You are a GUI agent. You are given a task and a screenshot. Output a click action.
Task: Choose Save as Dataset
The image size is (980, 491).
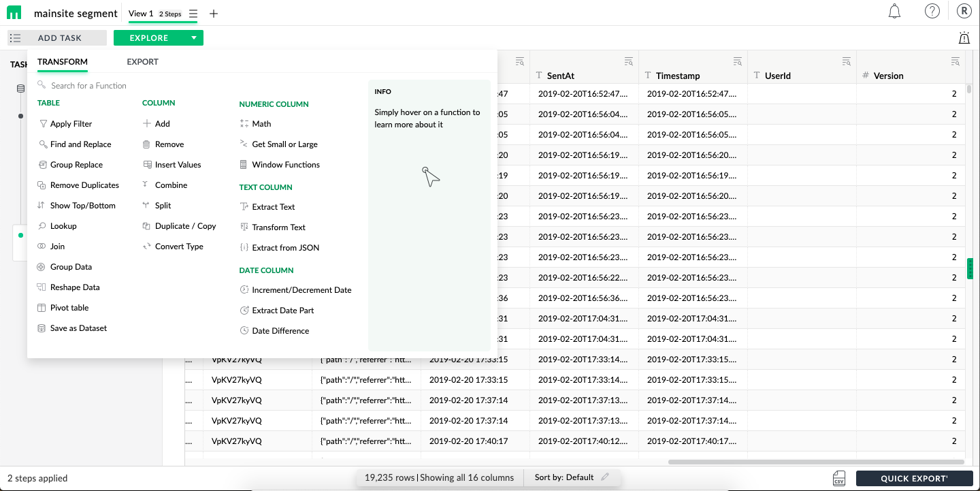tap(72, 328)
